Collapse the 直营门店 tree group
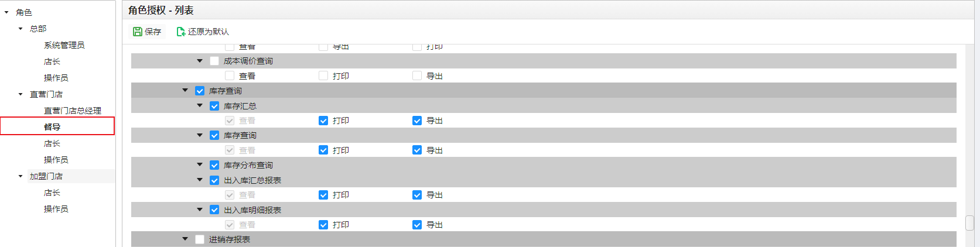The image size is (980, 247). tap(21, 94)
